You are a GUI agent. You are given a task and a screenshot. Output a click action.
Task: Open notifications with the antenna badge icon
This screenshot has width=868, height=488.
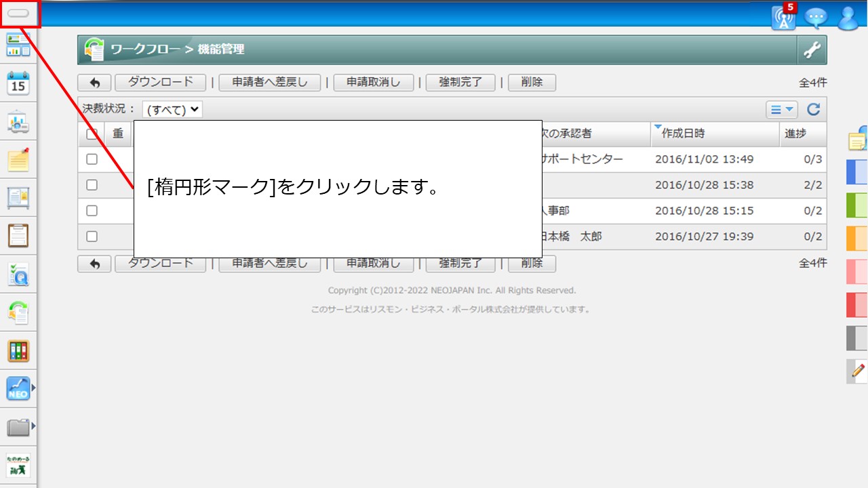[783, 18]
